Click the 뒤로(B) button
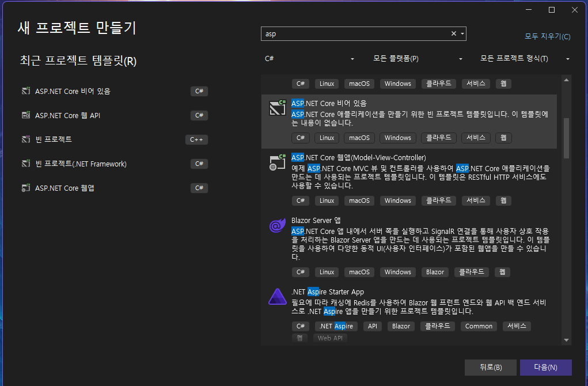The height and width of the screenshot is (386, 588). pyautogui.click(x=491, y=367)
